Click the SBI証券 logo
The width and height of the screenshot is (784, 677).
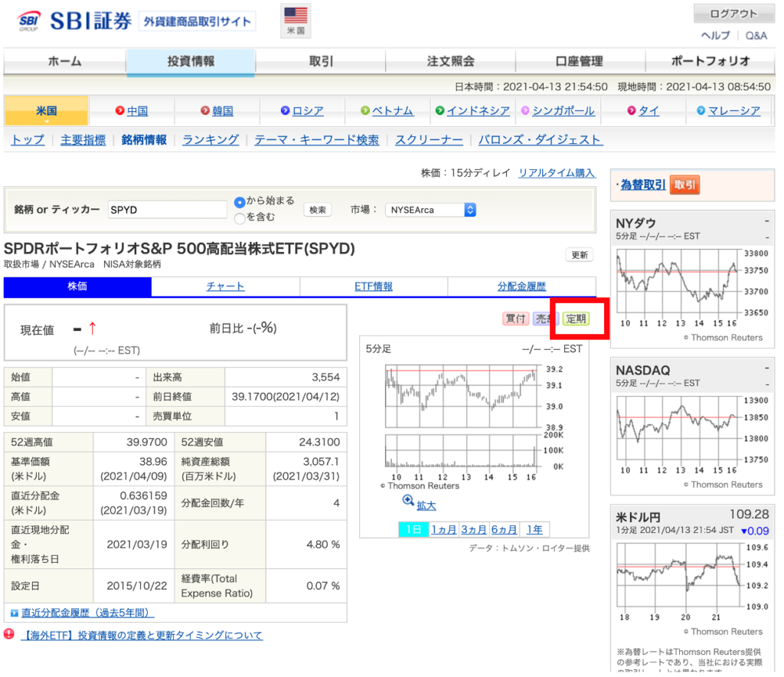click(x=75, y=21)
